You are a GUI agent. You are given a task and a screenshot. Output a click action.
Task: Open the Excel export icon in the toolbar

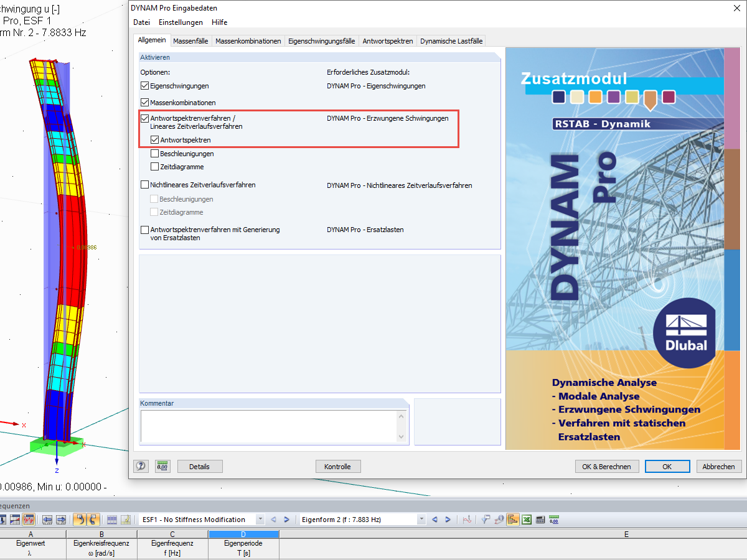526,520
